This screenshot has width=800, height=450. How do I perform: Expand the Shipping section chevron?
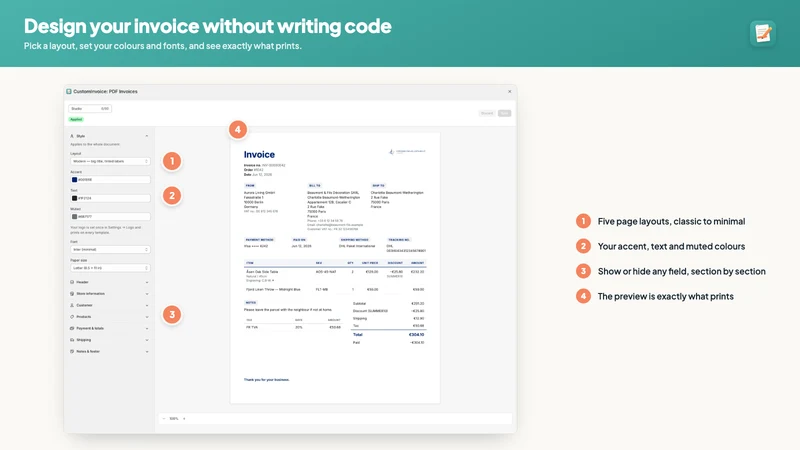147,340
